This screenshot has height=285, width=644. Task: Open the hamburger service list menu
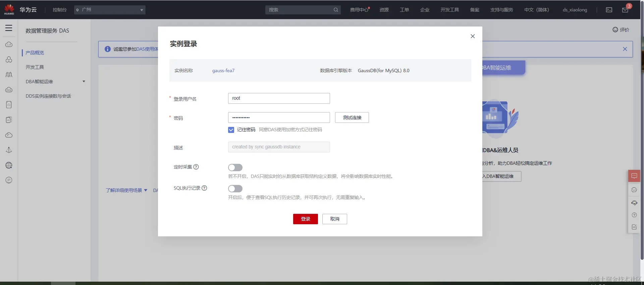coord(9,28)
